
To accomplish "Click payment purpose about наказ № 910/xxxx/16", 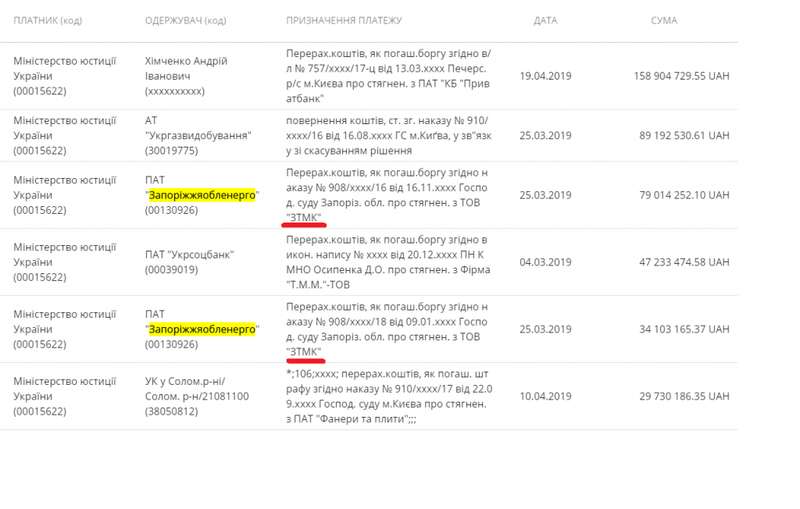I will click(389, 136).
